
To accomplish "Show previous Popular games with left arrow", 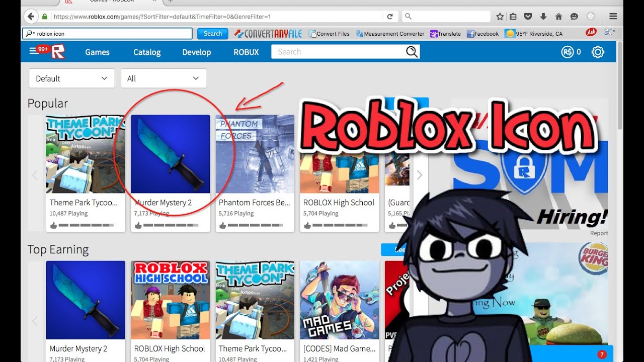I will click(35, 174).
